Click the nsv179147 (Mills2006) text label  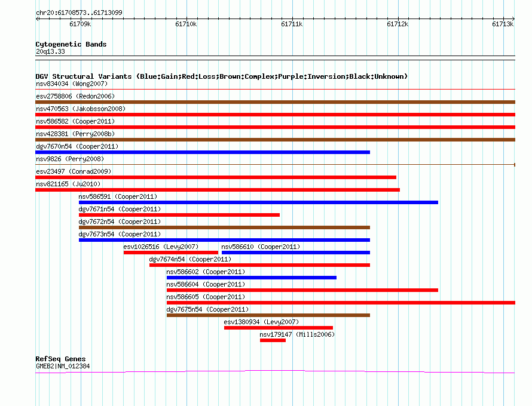click(297, 334)
